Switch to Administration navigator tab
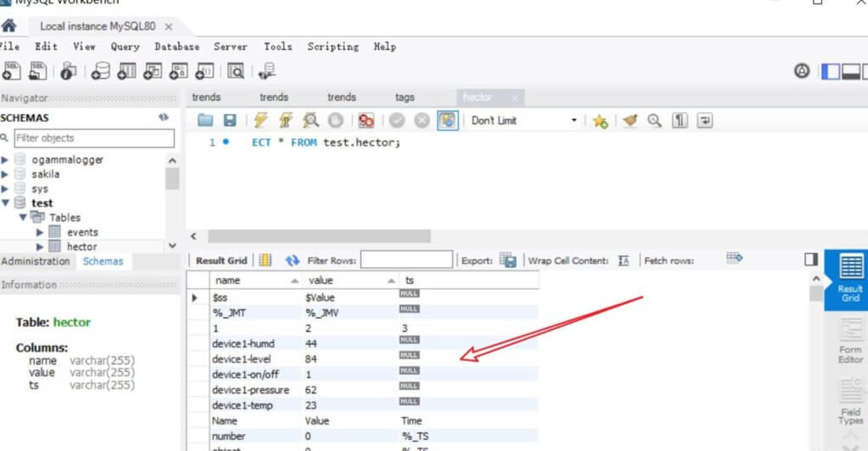Screen dimensions: 868x451 [x=36, y=261]
